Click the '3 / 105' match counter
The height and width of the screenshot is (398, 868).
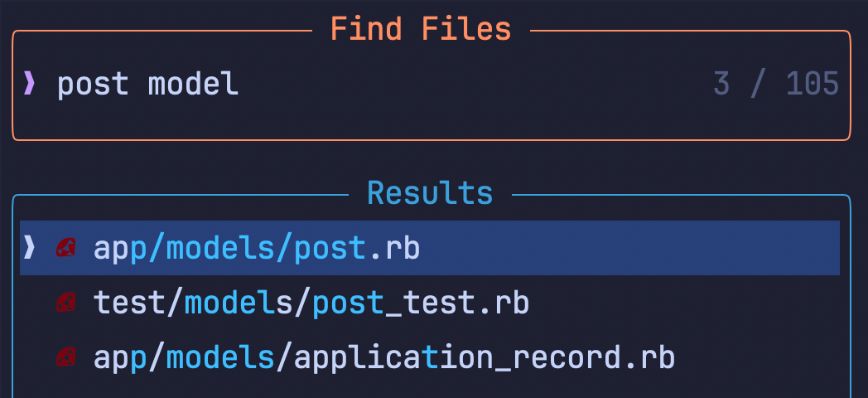(776, 84)
